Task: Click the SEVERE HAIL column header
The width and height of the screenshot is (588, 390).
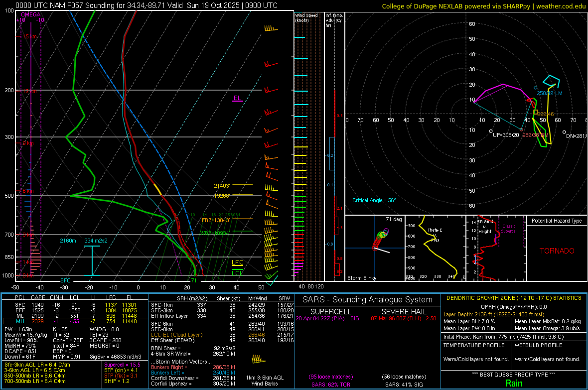Action: (404, 312)
